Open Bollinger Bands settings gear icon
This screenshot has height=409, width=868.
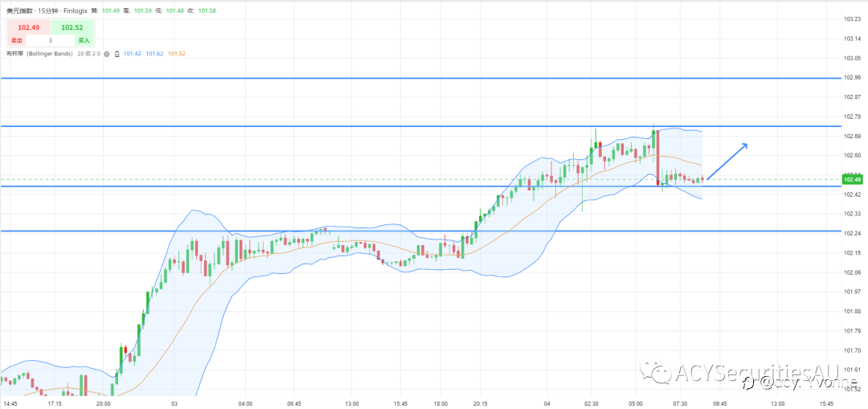tap(107, 54)
